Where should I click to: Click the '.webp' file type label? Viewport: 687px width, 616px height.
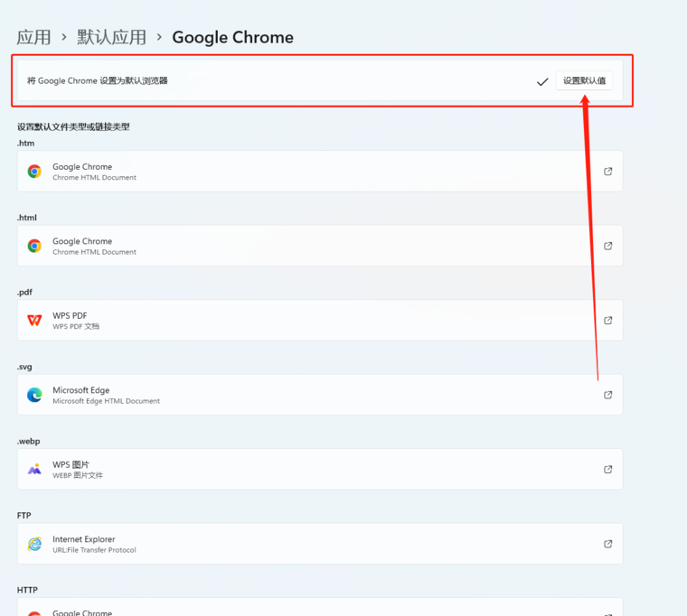pos(29,442)
